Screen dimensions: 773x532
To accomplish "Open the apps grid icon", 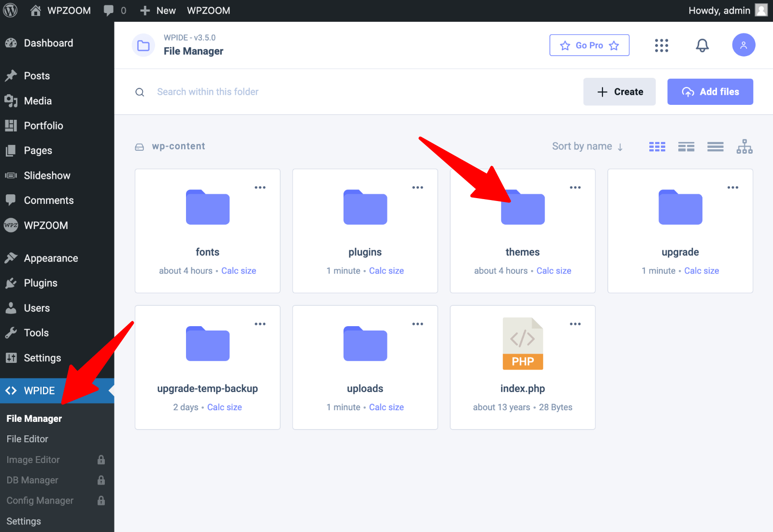I will point(661,45).
